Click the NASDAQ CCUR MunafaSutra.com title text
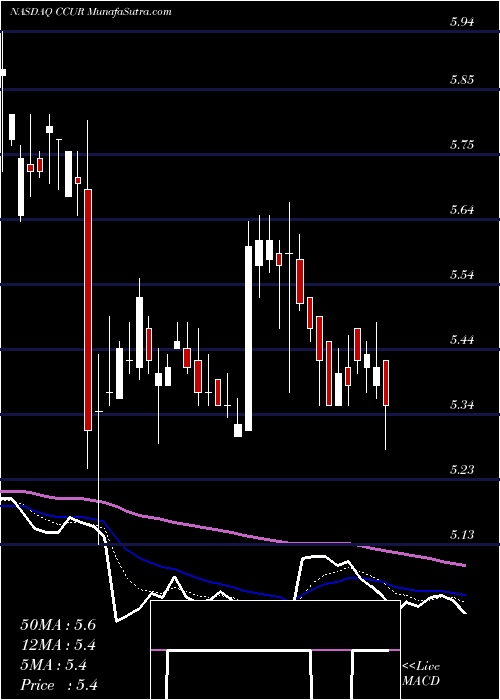Image resolution: width=500 pixels, height=700 pixels. point(91,12)
